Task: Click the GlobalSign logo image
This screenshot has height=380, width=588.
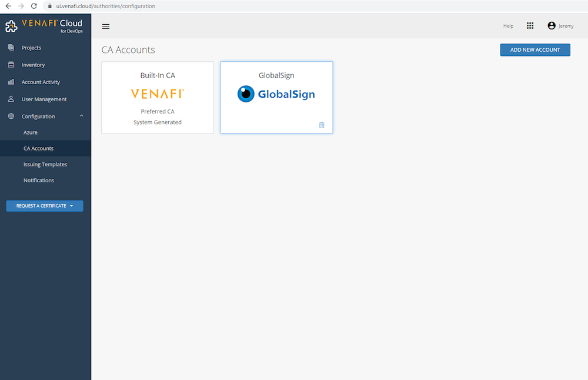Action: click(x=276, y=94)
